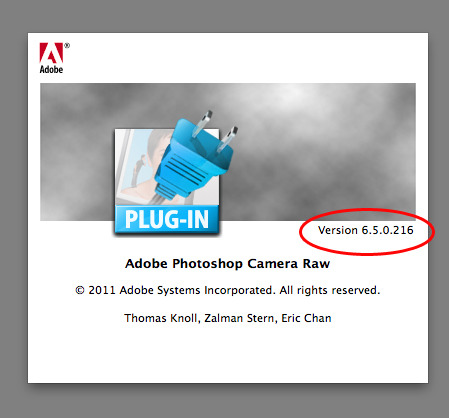The image size is (449, 418).
Task: Click the copyright © symbol
Action: coord(80,290)
